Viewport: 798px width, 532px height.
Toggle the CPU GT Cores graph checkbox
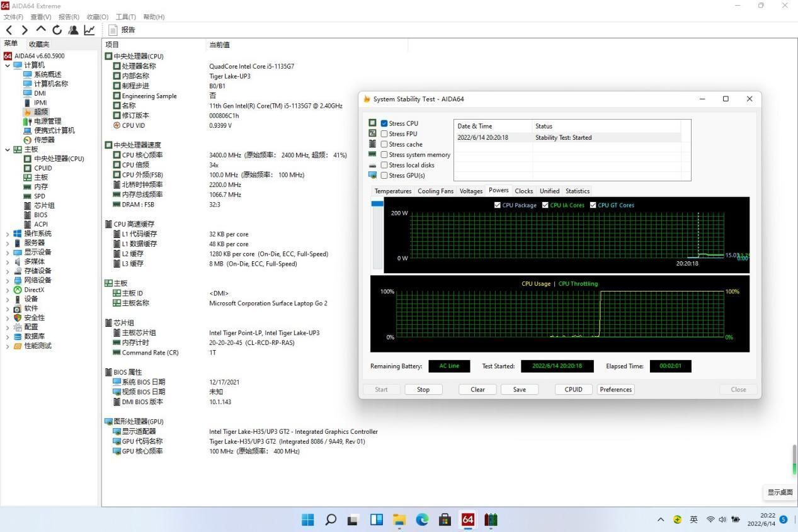click(x=593, y=205)
